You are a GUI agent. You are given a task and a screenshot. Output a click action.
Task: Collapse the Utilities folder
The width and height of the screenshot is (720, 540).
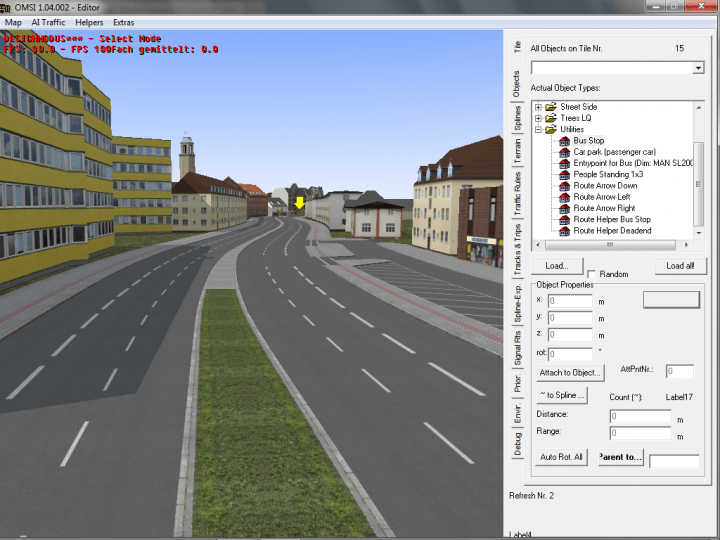point(538,129)
